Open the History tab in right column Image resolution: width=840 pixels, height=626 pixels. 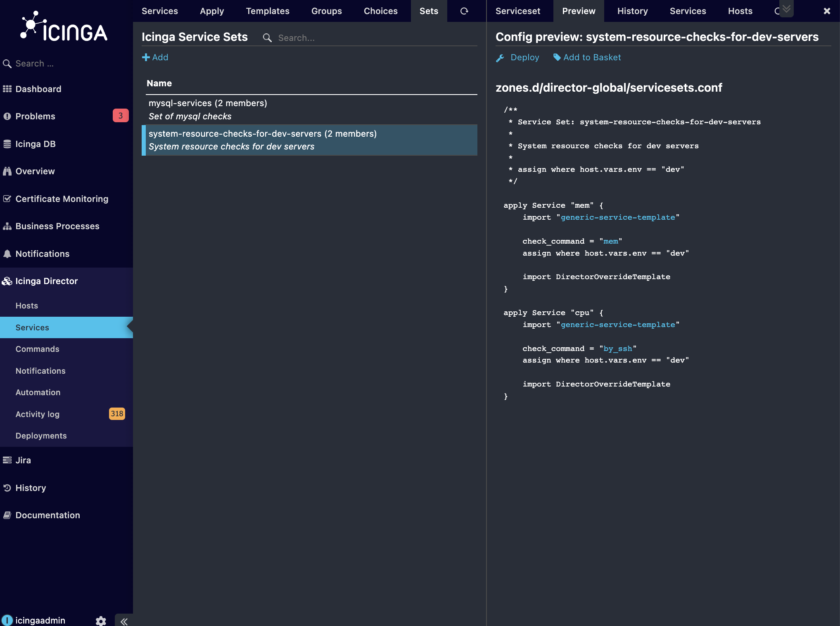(632, 11)
